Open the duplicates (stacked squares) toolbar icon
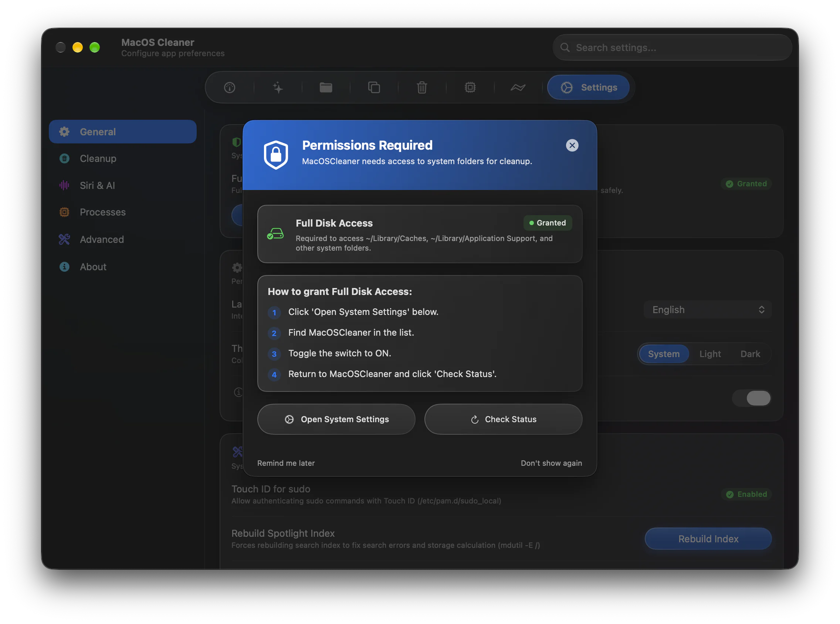This screenshot has height=624, width=840. [374, 88]
